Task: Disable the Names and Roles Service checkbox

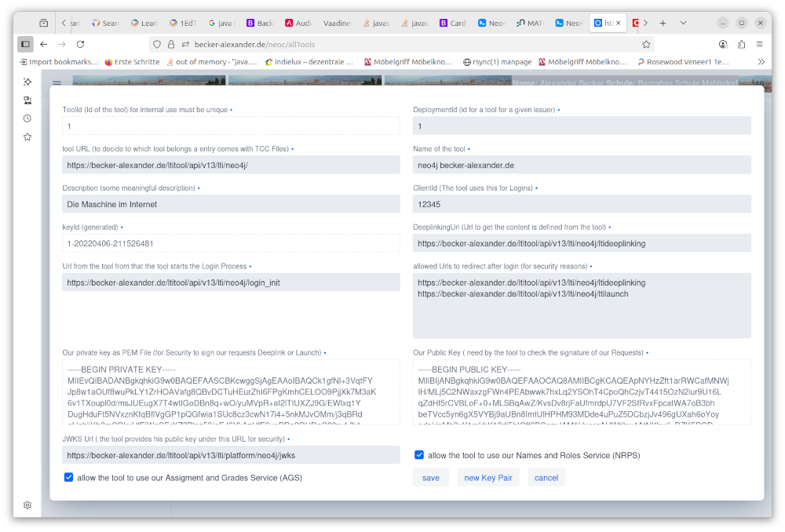Action: pos(419,454)
